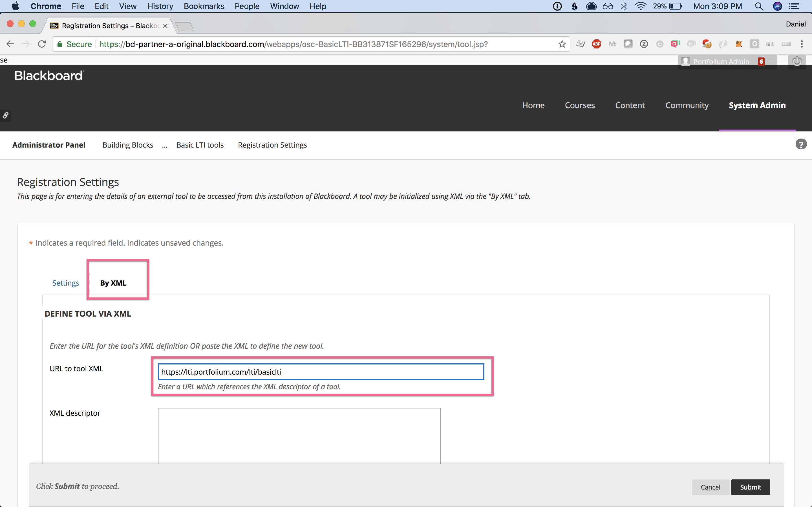Open the History menu in menu bar
The width and height of the screenshot is (812, 507).
(160, 6)
